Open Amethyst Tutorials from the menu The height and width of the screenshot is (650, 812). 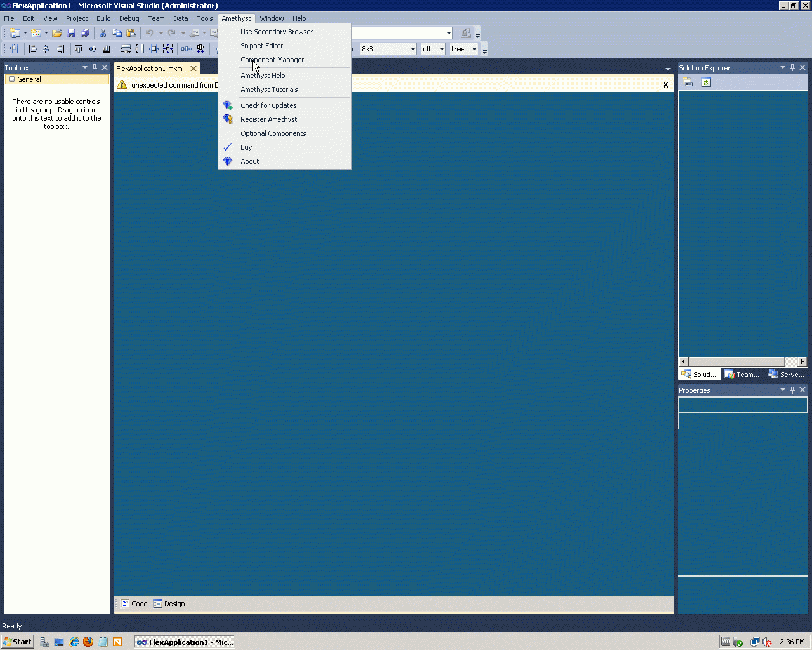tap(285, 90)
